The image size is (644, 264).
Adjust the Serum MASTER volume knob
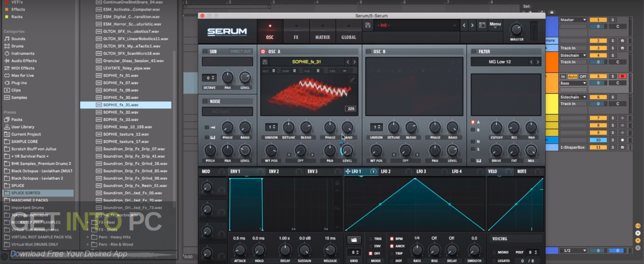(x=517, y=29)
